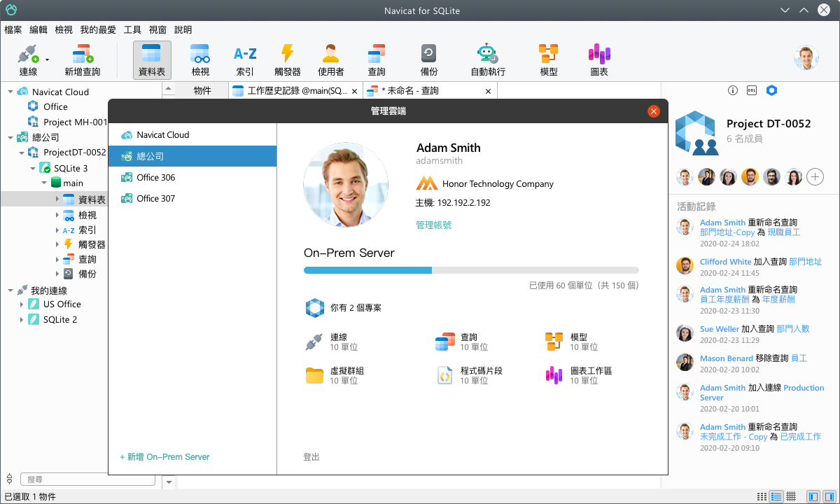Close the 工作歷史記錄 tab
The height and width of the screenshot is (504, 840).
point(354,92)
